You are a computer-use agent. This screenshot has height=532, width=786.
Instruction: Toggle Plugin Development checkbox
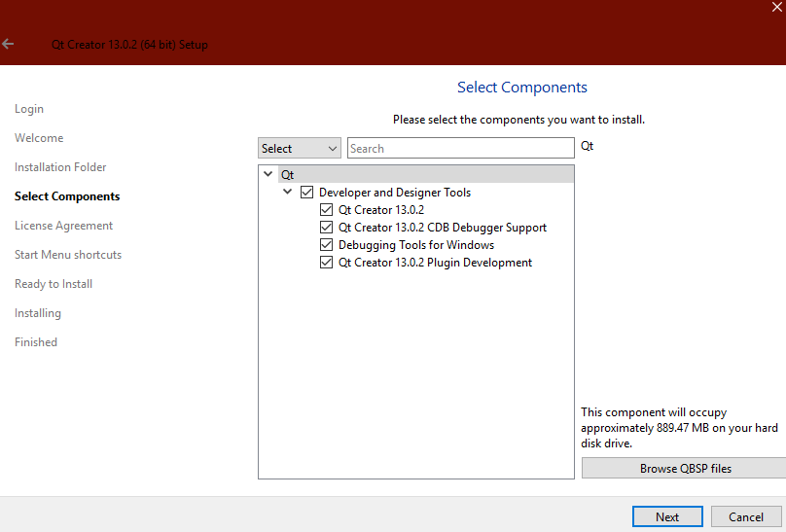click(x=326, y=263)
